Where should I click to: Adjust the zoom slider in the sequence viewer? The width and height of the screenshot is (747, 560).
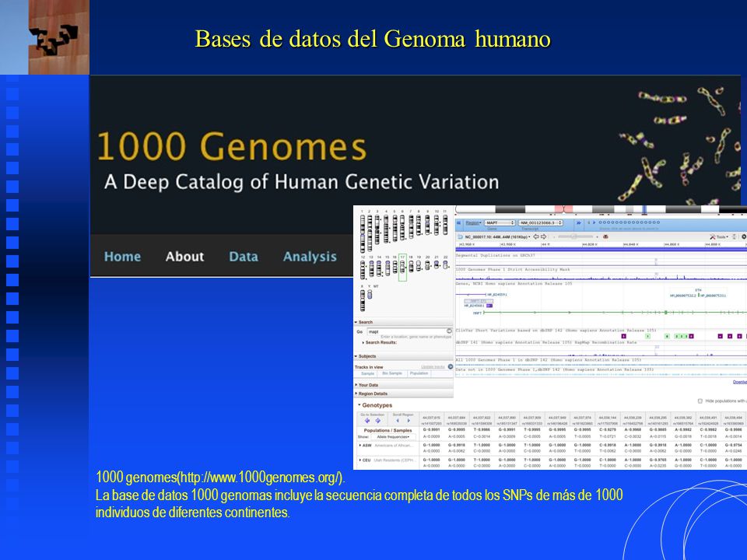tap(575, 236)
